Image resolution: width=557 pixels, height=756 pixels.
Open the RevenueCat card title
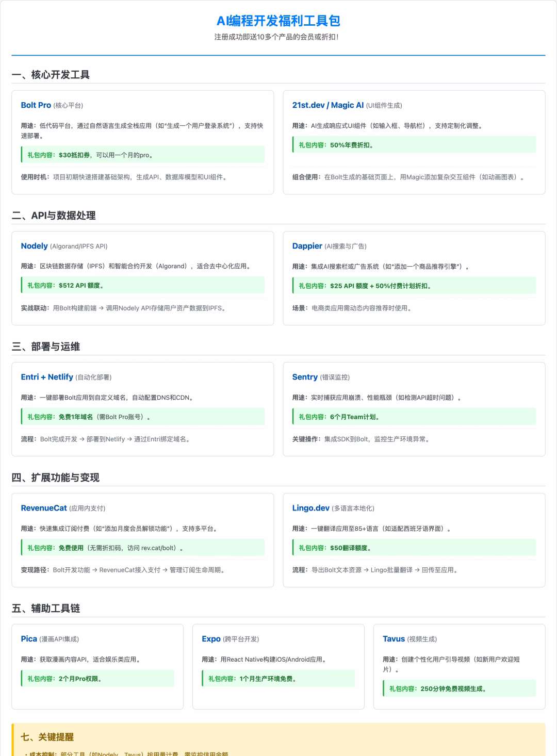click(44, 508)
